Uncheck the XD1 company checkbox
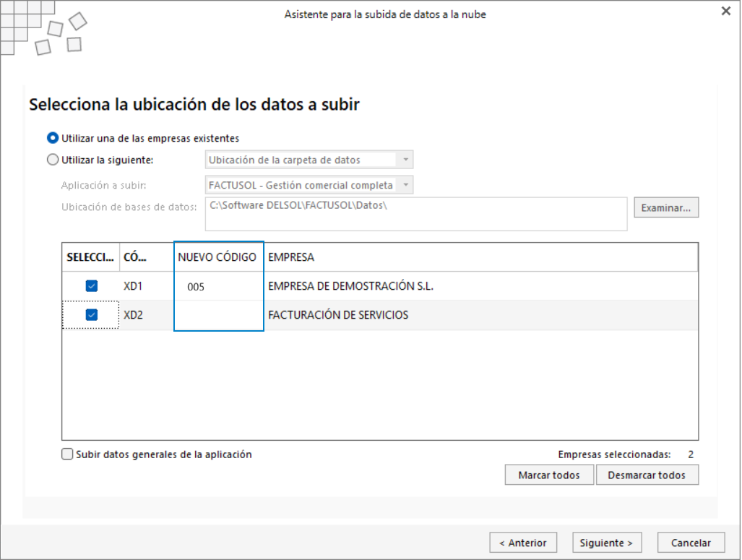This screenshot has height=560, width=742. (91, 286)
